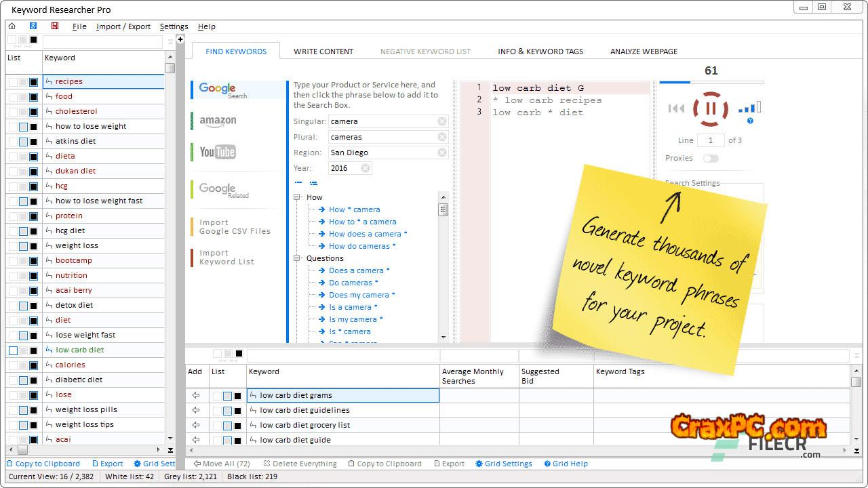
Task: Click the white list filter square above the List column
Action: [x=12, y=40]
